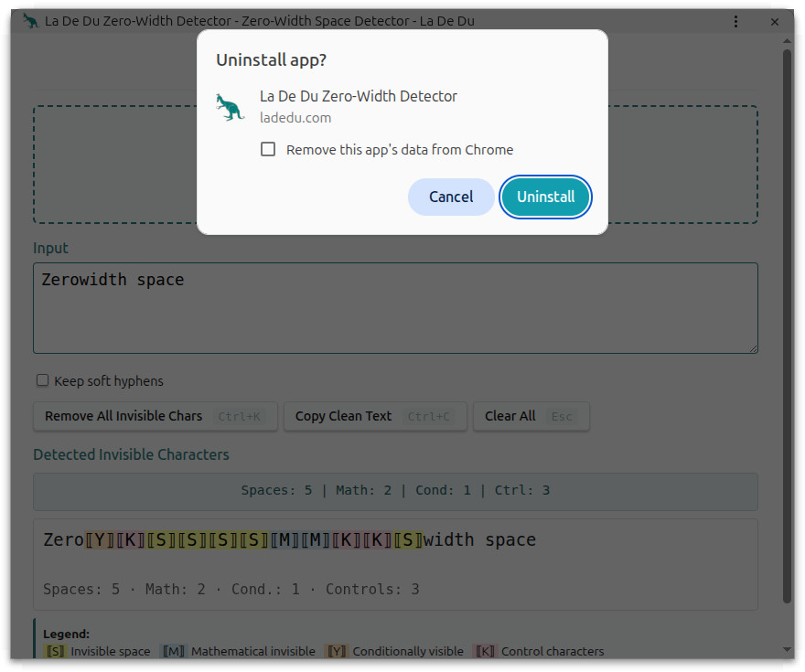Click the 'Uninstall app?' heading
805x672 pixels.
[x=271, y=60]
